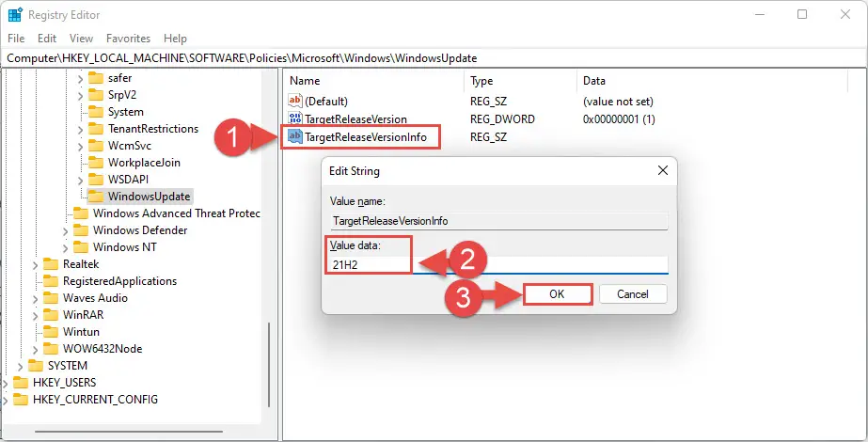Open the View menu
This screenshot has width=868, height=442.
tap(82, 39)
